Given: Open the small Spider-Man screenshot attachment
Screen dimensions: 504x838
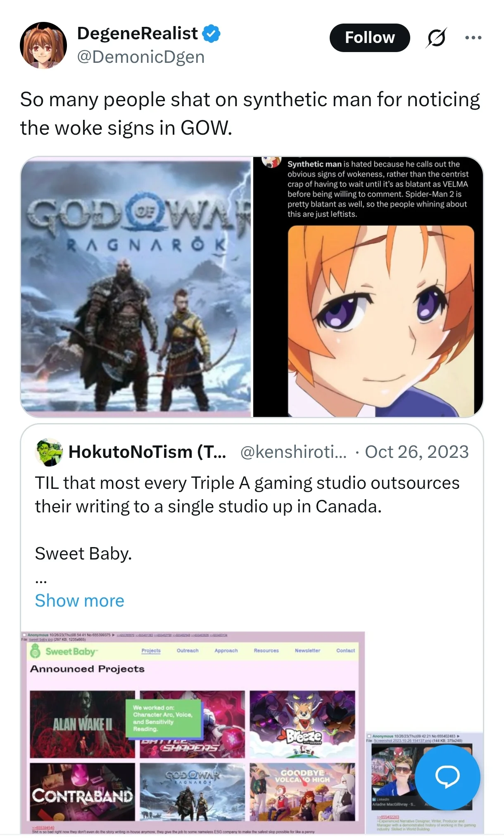Looking at the screenshot, I should pos(424,783).
